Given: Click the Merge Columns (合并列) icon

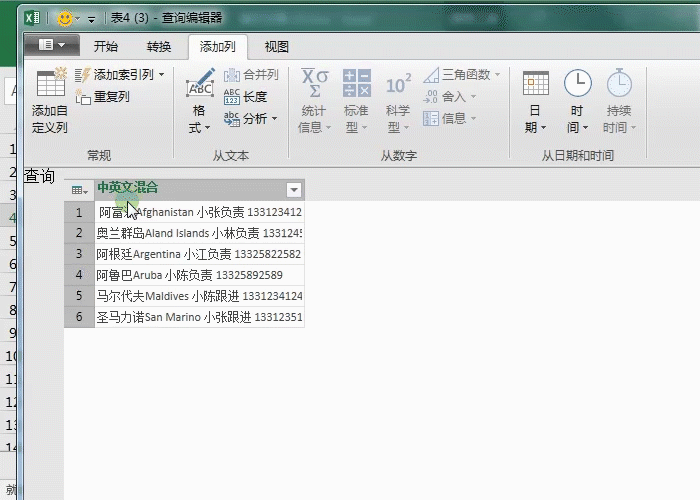Looking at the screenshot, I should coord(232,75).
